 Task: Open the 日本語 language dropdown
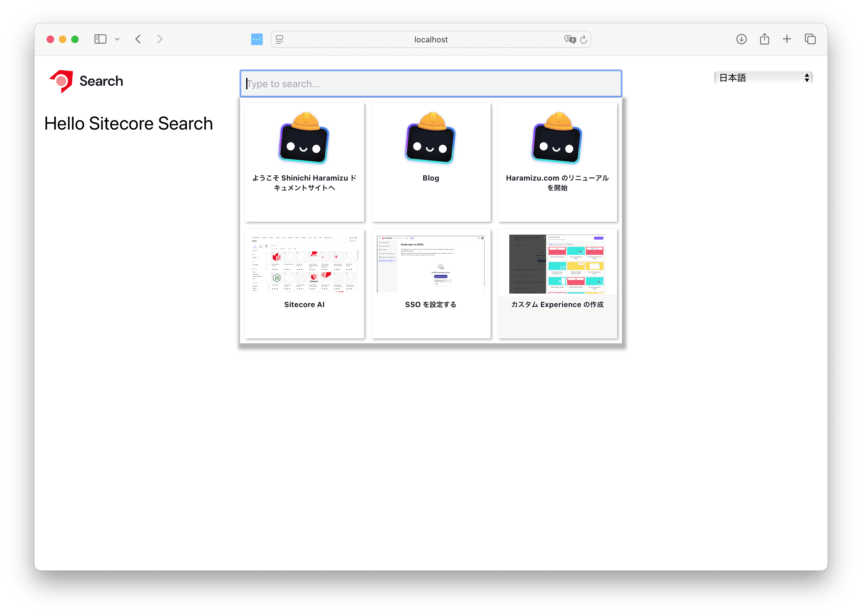(763, 78)
